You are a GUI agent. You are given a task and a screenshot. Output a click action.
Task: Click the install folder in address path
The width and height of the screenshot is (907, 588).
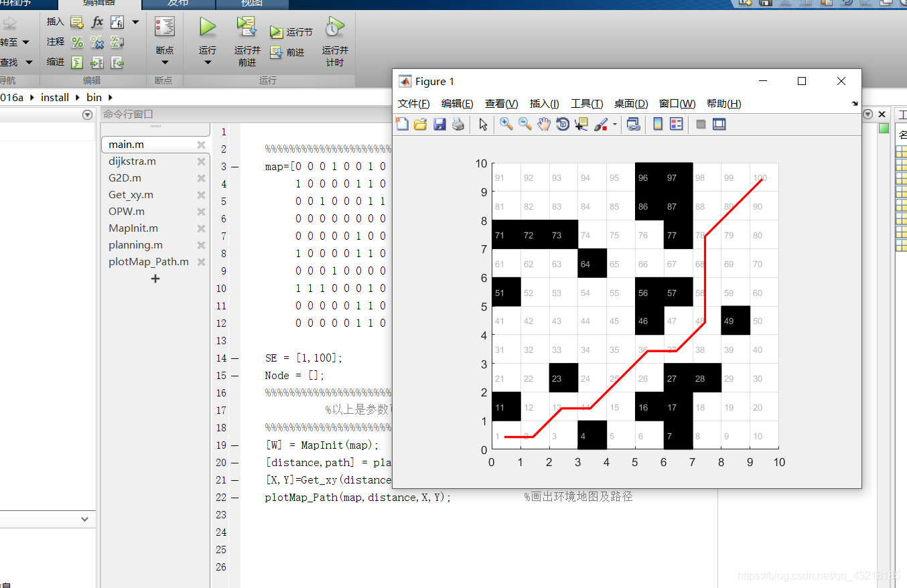(x=55, y=98)
